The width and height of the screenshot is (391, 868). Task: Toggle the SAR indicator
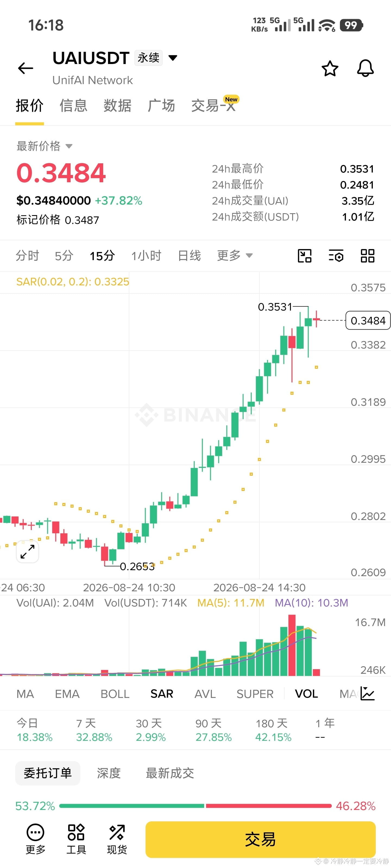162,694
